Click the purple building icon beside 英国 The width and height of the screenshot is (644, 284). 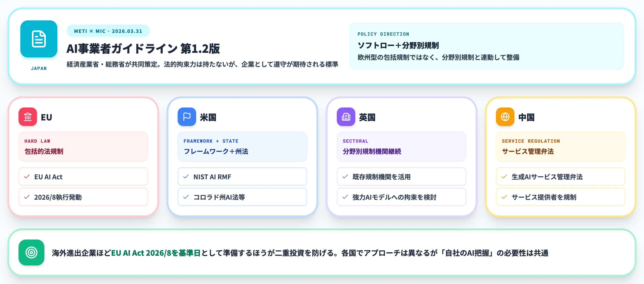346,117
